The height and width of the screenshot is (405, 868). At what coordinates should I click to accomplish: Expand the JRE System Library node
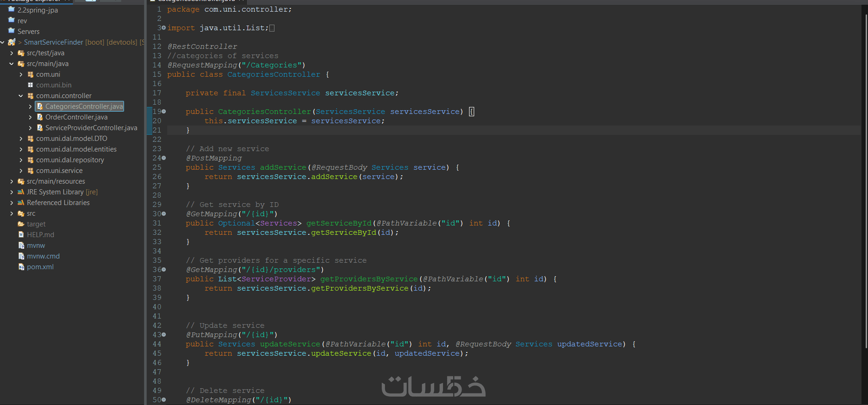pos(12,192)
